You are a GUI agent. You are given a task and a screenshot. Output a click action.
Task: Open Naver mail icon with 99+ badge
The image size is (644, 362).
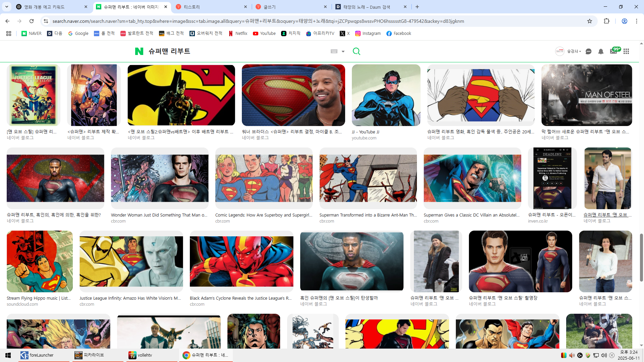pos(613,51)
